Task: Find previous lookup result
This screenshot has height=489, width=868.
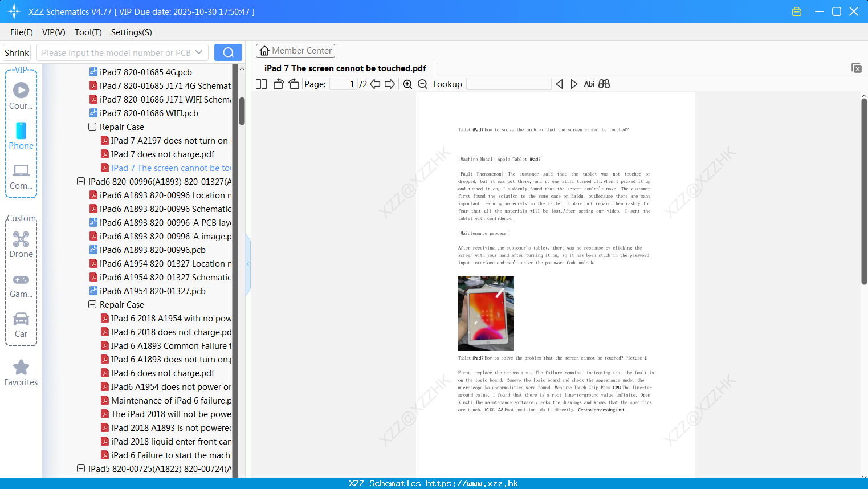Action: (559, 84)
